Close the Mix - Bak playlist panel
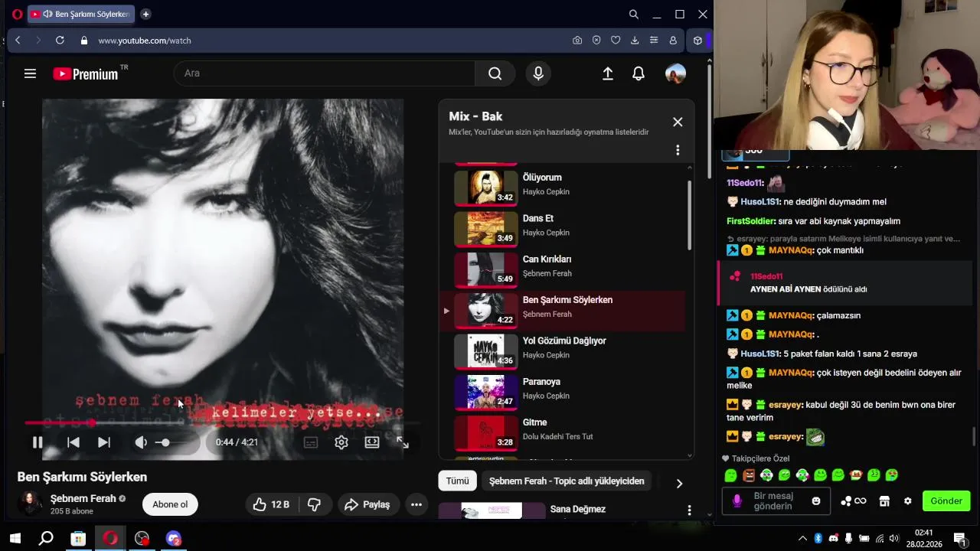 pos(678,122)
